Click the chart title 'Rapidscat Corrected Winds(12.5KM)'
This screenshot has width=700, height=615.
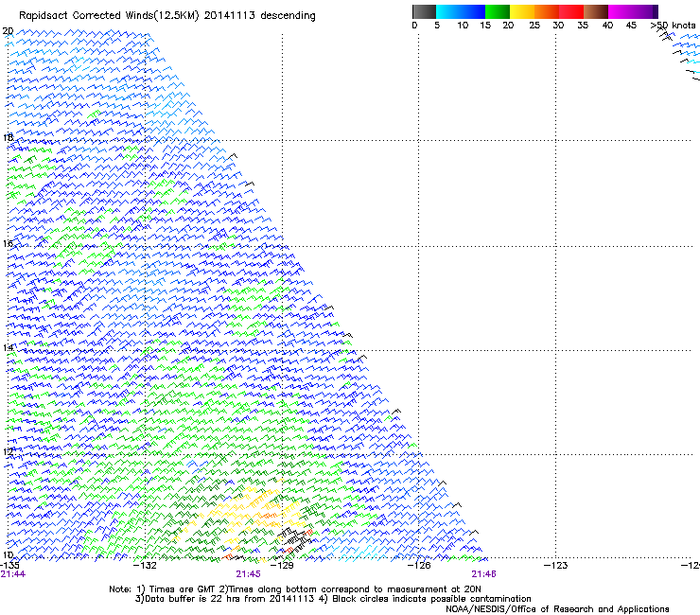pos(109,16)
